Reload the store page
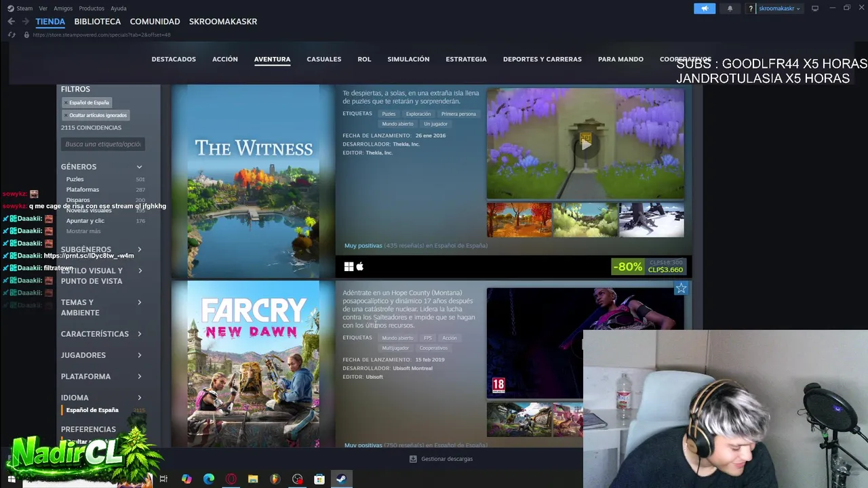This screenshot has width=868, height=488. point(12,35)
